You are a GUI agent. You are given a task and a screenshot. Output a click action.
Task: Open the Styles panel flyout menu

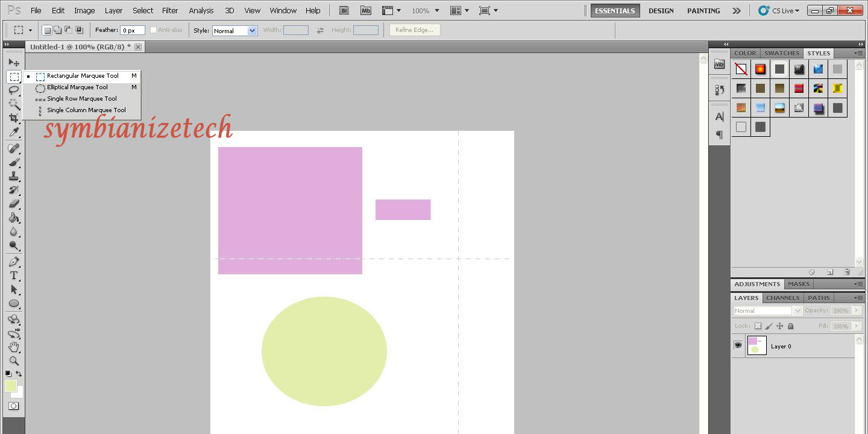858,53
